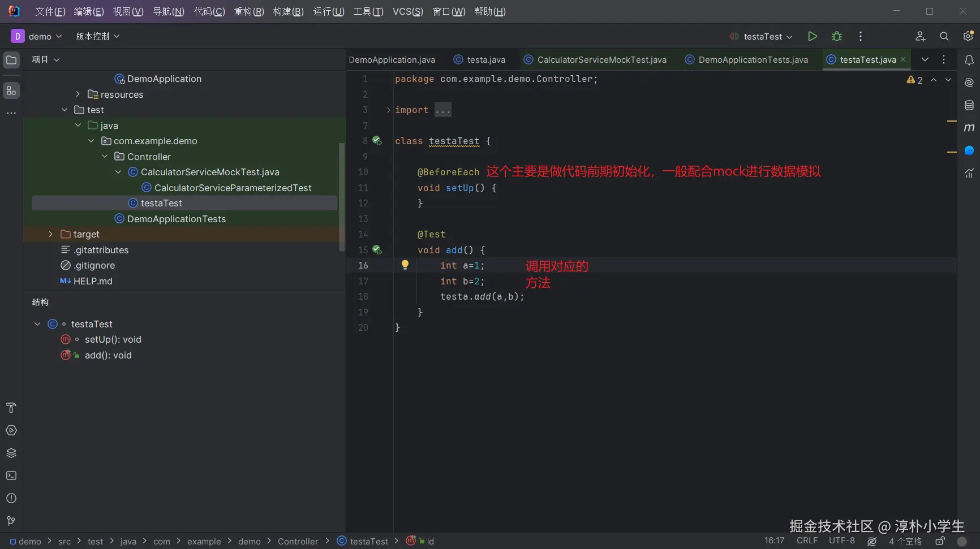
Task: Toggle read-only lock in status bar
Action: coord(940,541)
